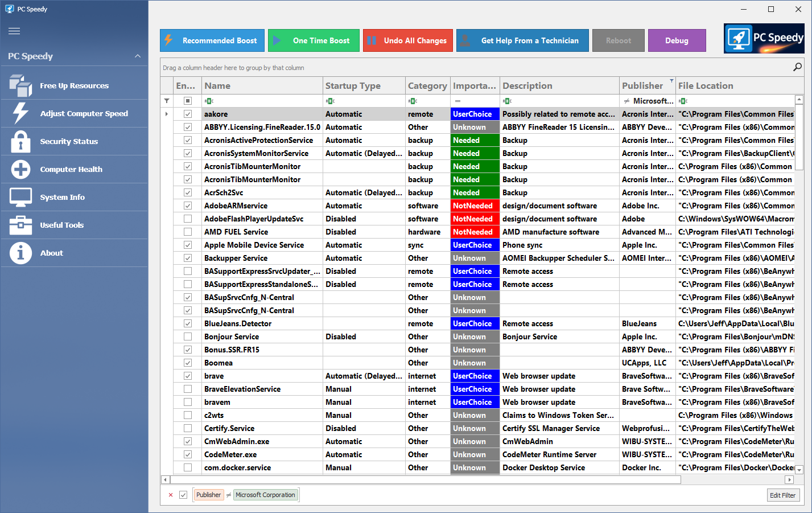Enable the AMD FUEL Service checkbox
The height and width of the screenshot is (513, 812).
point(188,232)
